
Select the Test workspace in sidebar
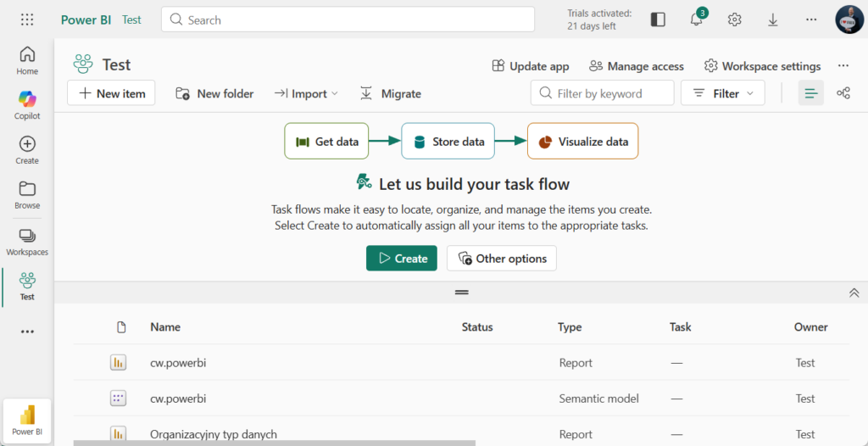click(x=27, y=287)
